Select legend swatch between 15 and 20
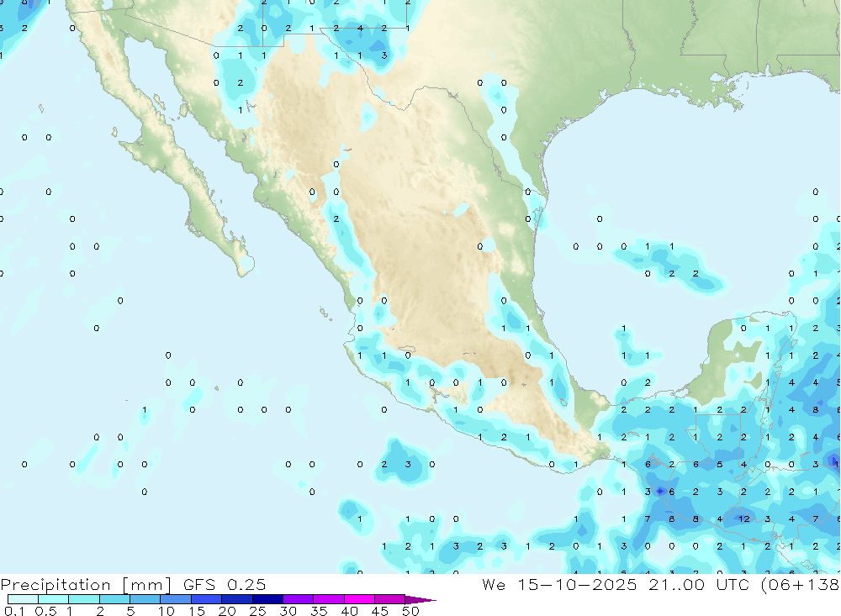 (207, 599)
